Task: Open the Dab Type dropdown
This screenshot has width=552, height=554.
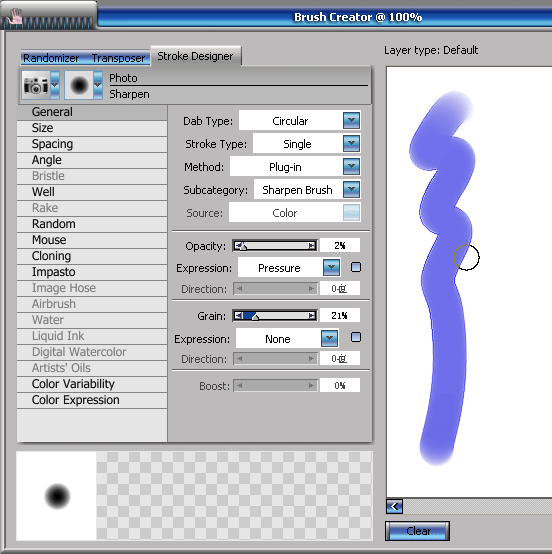Action: point(351,120)
